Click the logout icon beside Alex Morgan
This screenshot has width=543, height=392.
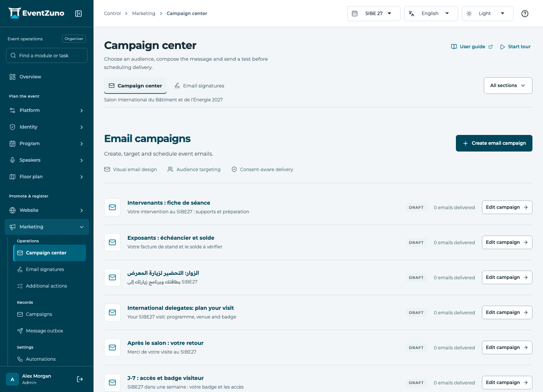(x=80, y=379)
